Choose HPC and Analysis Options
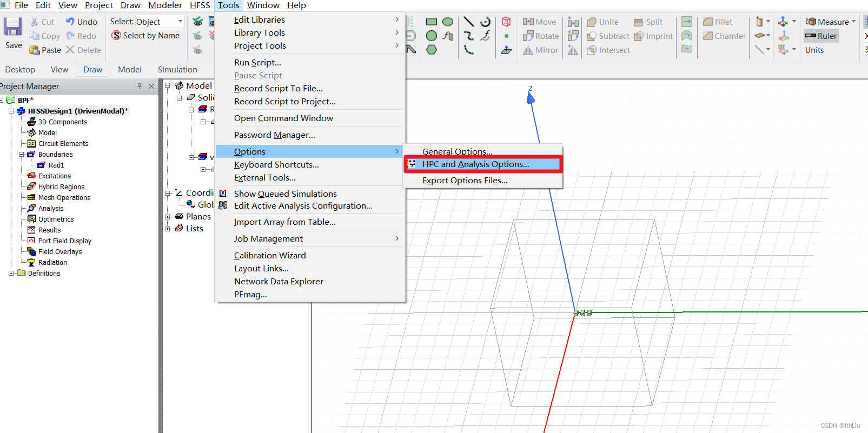868x433 pixels. (x=483, y=164)
